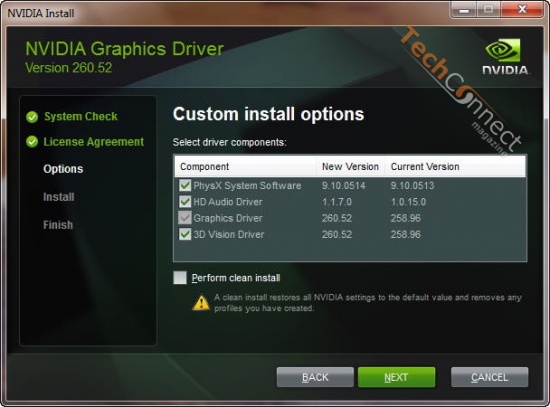
Task: Minimize the NVIDIA Install window
Action: coord(464,10)
